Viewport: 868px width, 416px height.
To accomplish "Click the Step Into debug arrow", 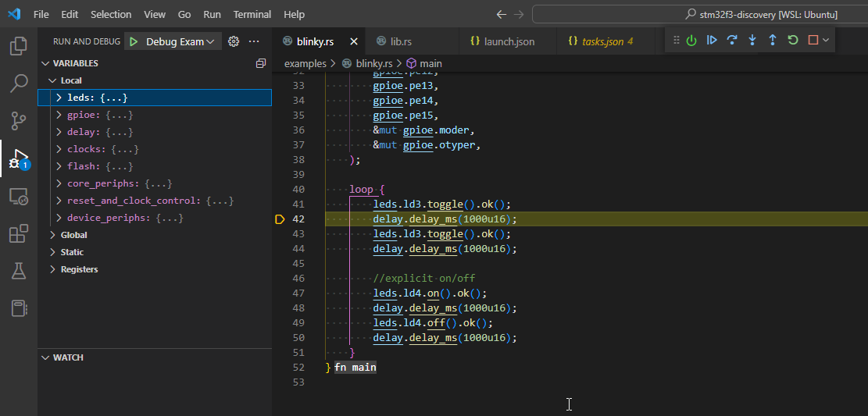I will coord(752,40).
